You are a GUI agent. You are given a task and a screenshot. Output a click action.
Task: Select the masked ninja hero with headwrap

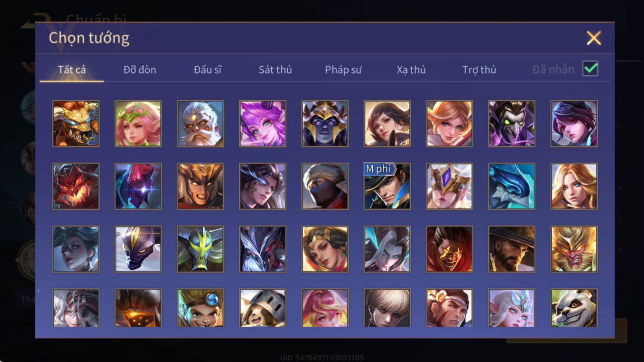pyautogui.click(x=325, y=186)
